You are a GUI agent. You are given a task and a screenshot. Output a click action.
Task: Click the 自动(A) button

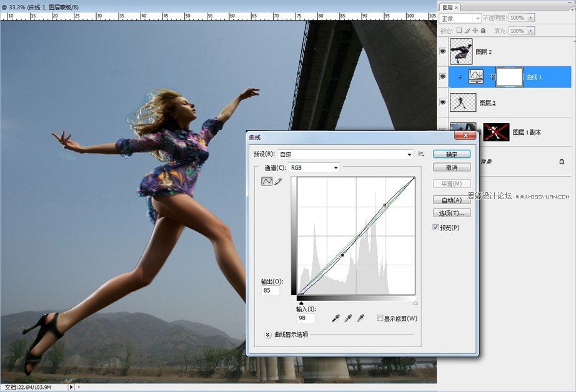click(452, 200)
